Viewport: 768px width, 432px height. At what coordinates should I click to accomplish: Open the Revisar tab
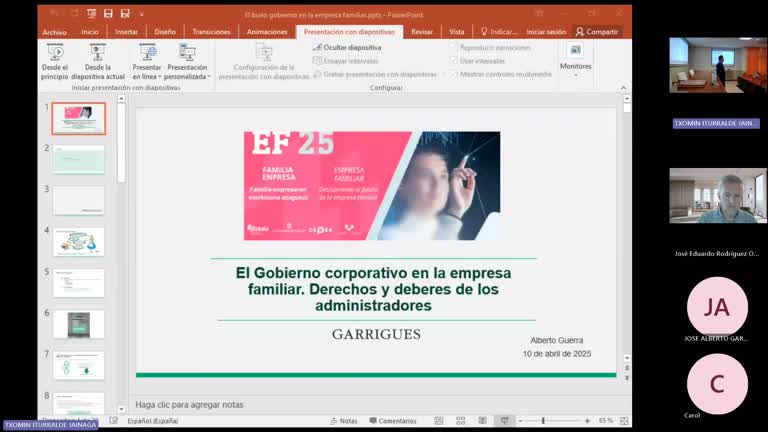[422, 32]
